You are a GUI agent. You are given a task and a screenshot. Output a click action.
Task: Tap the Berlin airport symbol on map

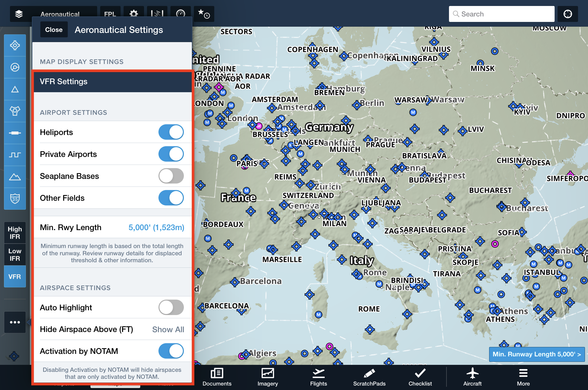357,105
